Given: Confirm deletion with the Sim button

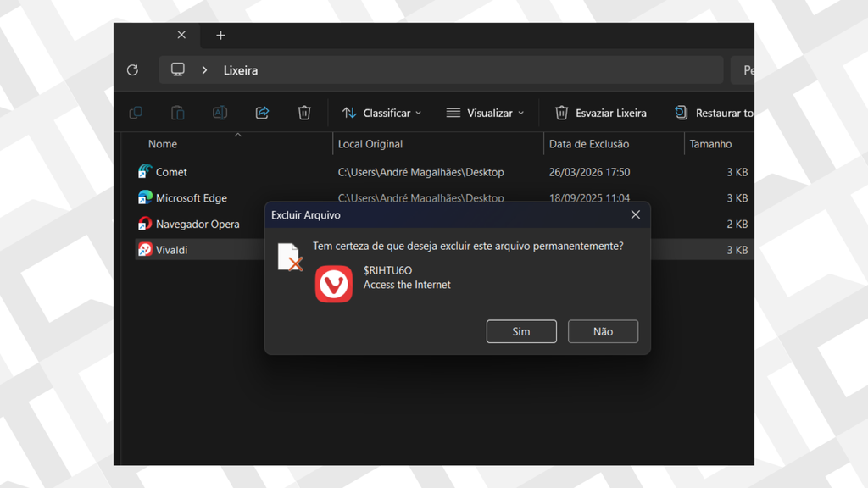Looking at the screenshot, I should 521,331.
